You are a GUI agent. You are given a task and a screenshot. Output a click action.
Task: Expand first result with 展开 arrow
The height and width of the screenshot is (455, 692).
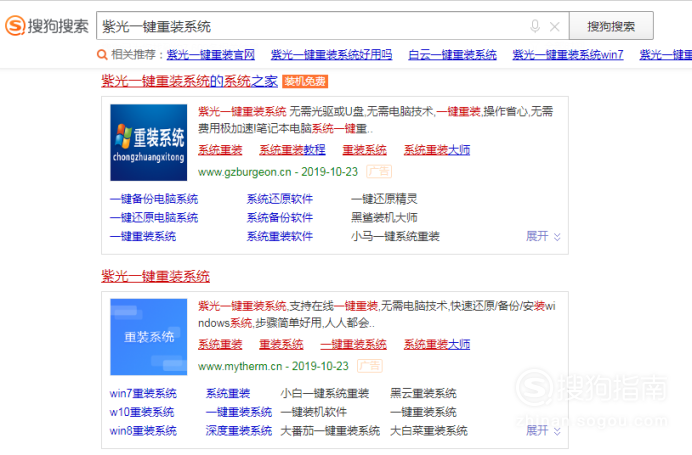click(x=543, y=237)
